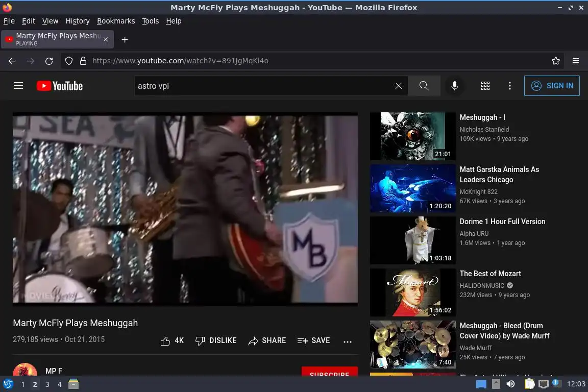Switch to workspace 3
The image size is (588, 392).
[x=47, y=384]
